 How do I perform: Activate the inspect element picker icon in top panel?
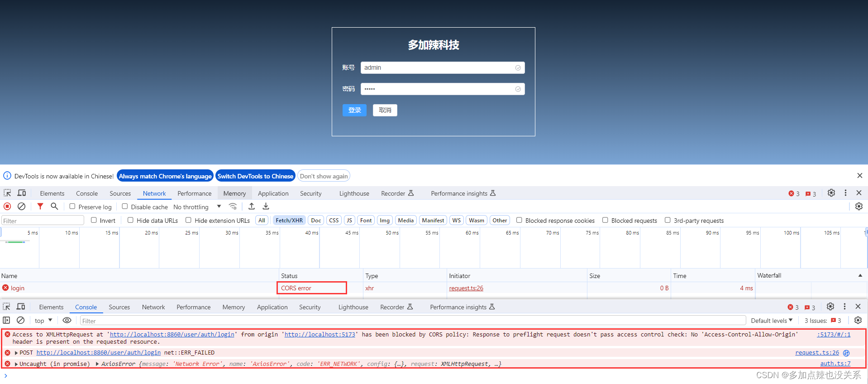(7, 193)
